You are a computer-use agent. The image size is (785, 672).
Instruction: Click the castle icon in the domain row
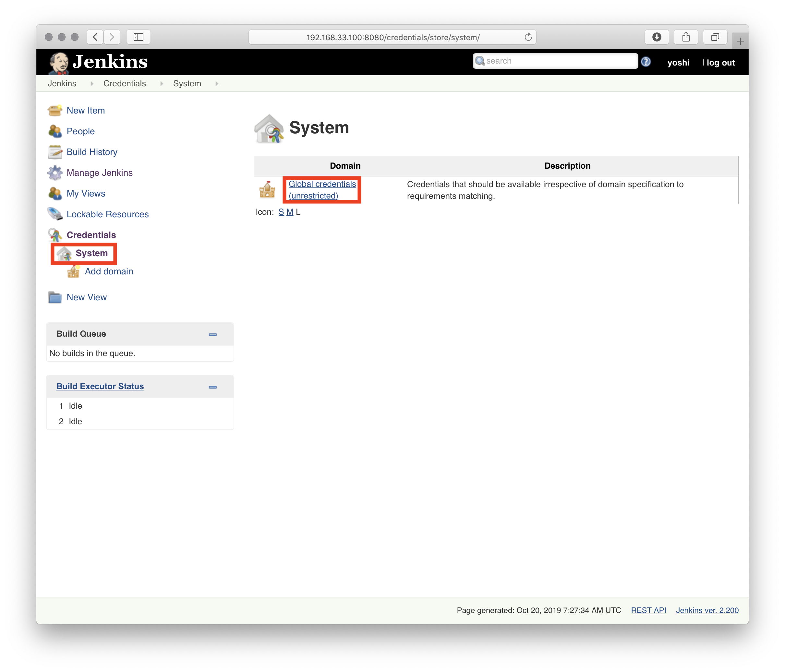tap(268, 190)
